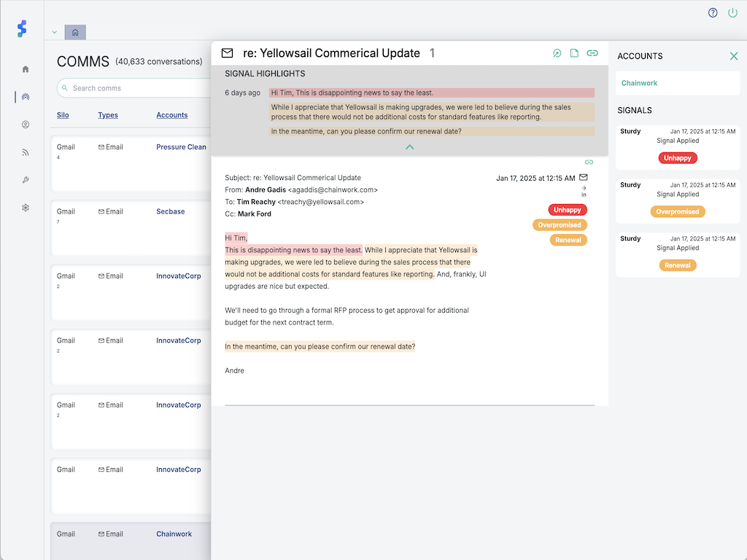
Task: Open the Chainwork account link in Accounts panel
Action: 639,83
